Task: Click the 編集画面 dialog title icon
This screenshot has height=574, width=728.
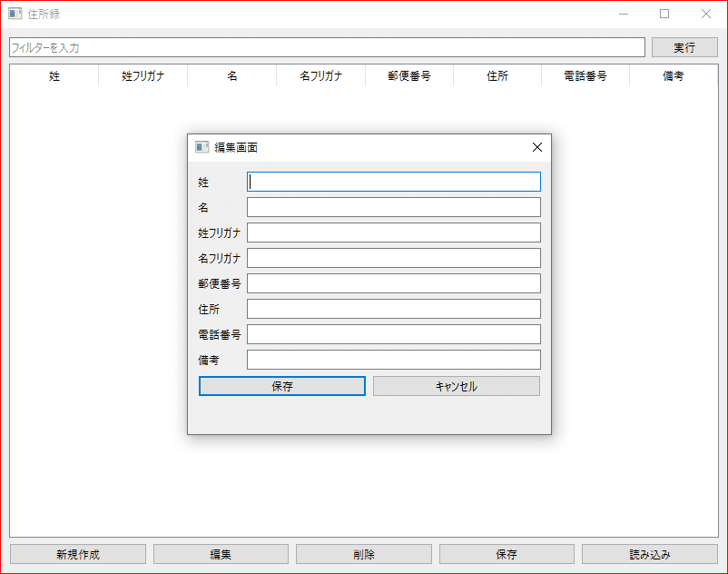Action: (x=202, y=147)
